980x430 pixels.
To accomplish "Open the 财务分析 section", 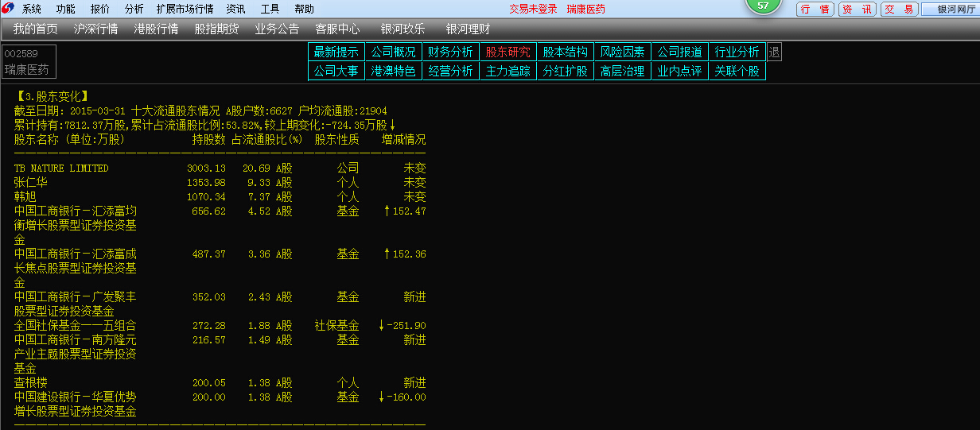I will pyautogui.click(x=451, y=52).
